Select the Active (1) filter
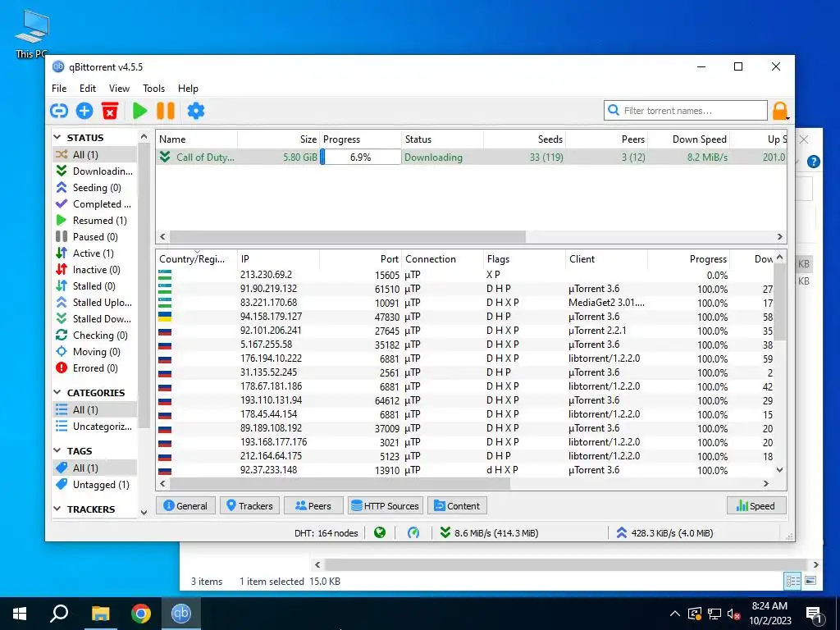The image size is (840, 630). click(x=94, y=253)
